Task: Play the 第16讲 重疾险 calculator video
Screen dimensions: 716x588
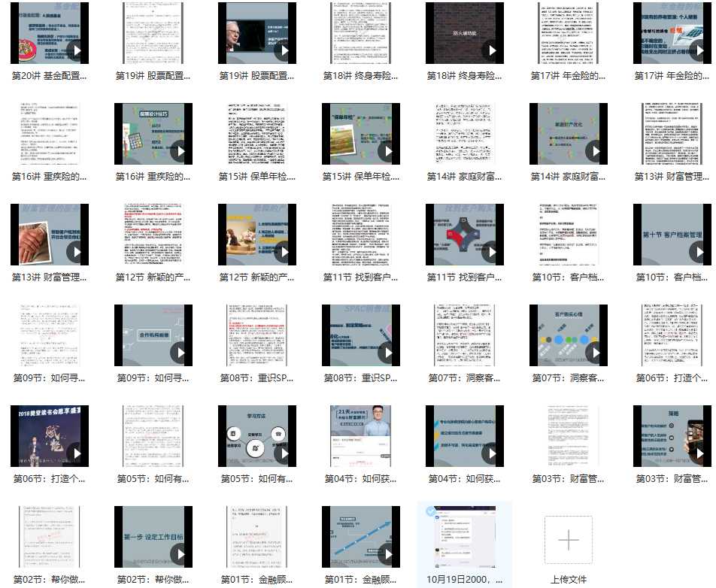Action: point(180,152)
